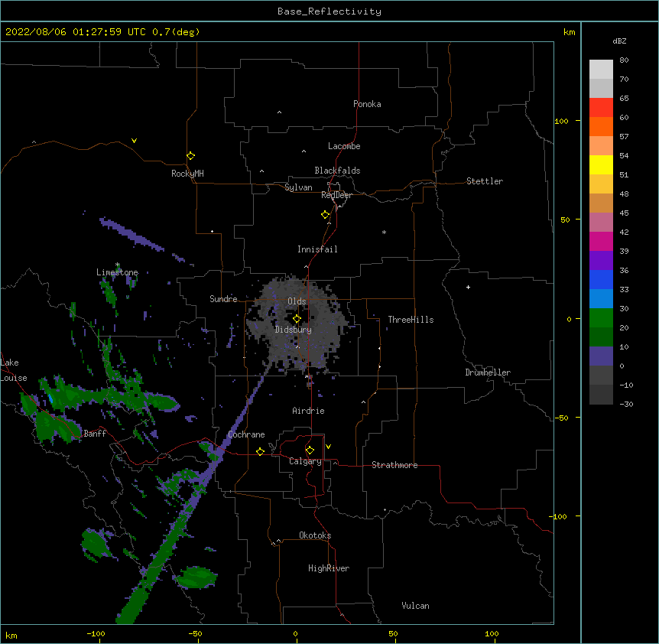
Task: Click the white asterisk marker east of Innisfail
Action: pyautogui.click(x=384, y=232)
